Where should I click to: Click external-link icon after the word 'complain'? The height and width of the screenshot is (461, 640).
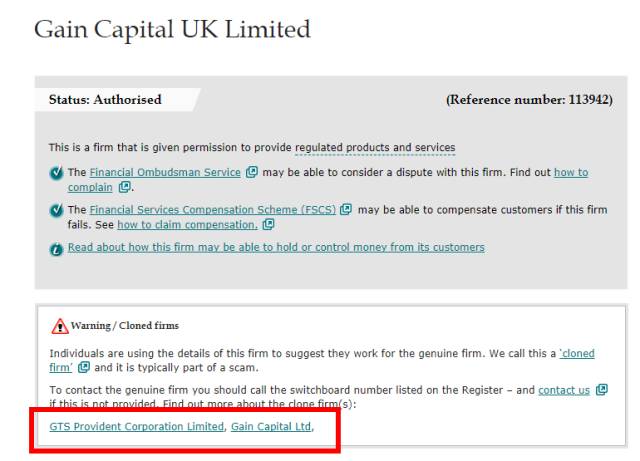(124, 187)
